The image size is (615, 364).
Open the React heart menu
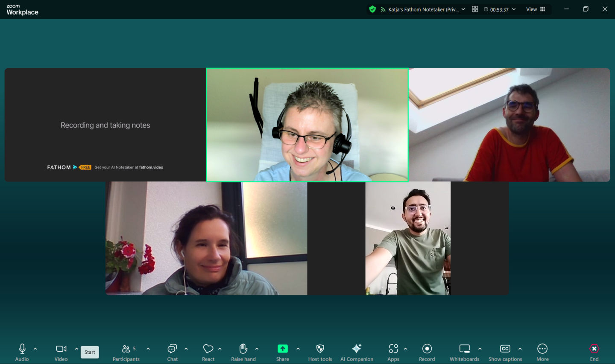[x=208, y=349]
